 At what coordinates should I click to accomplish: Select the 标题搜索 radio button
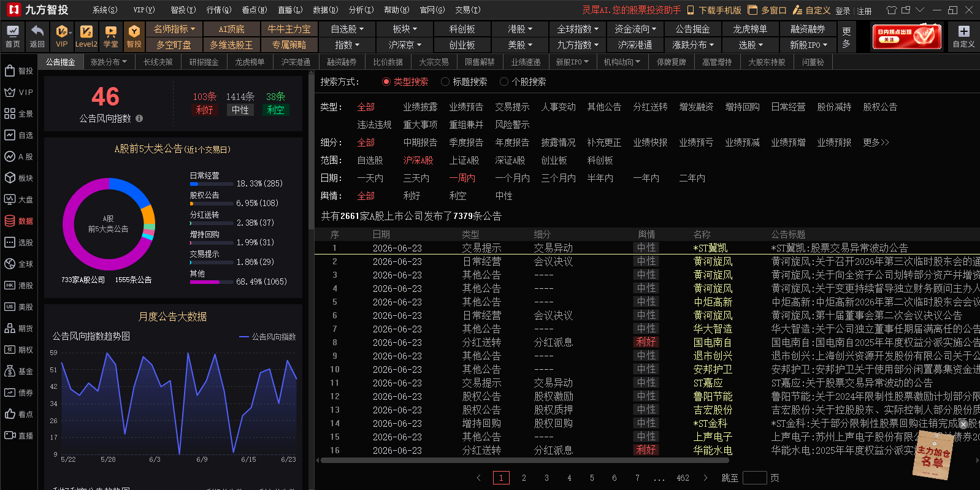tap(445, 82)
